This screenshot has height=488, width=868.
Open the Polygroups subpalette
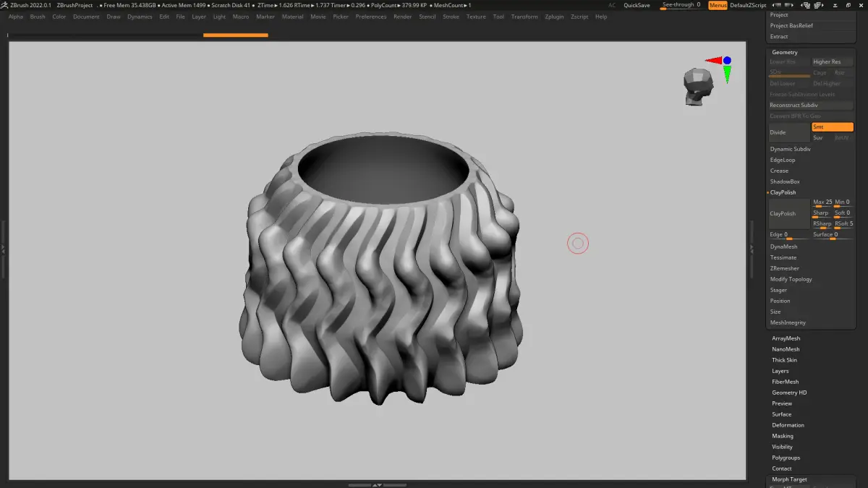click(x=786, y=458)
